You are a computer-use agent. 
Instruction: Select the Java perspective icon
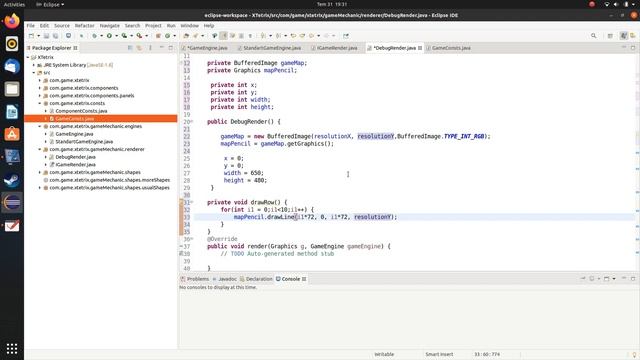tap(624, 36)
